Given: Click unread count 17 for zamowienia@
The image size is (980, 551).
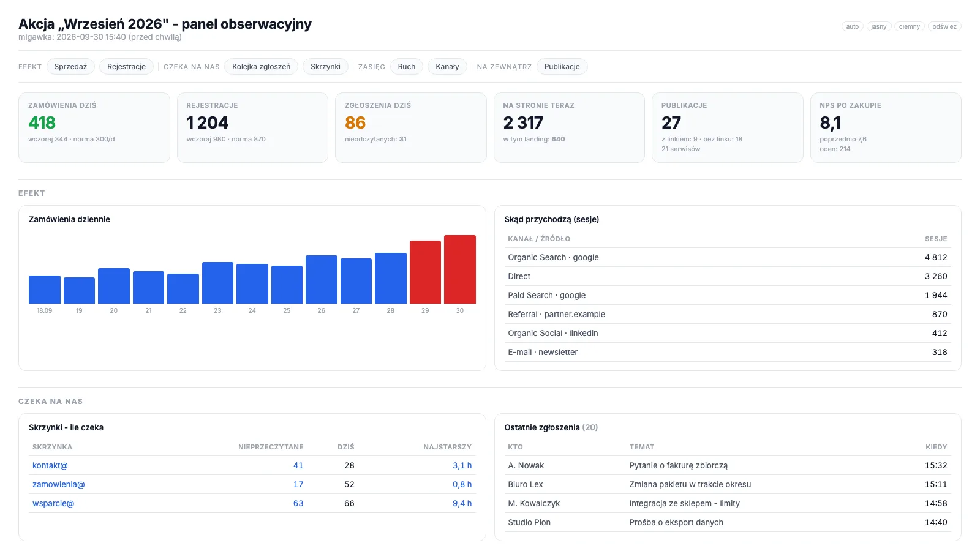Looking at the screenshot, I should pos(298,484).
